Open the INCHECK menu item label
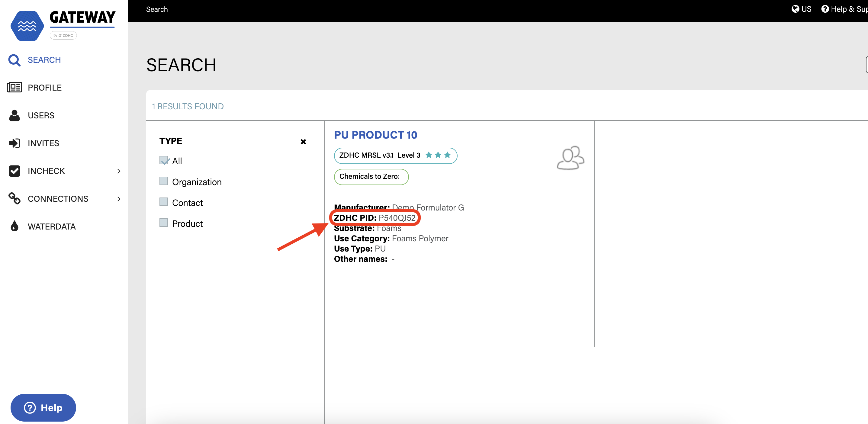This screenshot has width=868, height=424. click(x=46, y=171)
